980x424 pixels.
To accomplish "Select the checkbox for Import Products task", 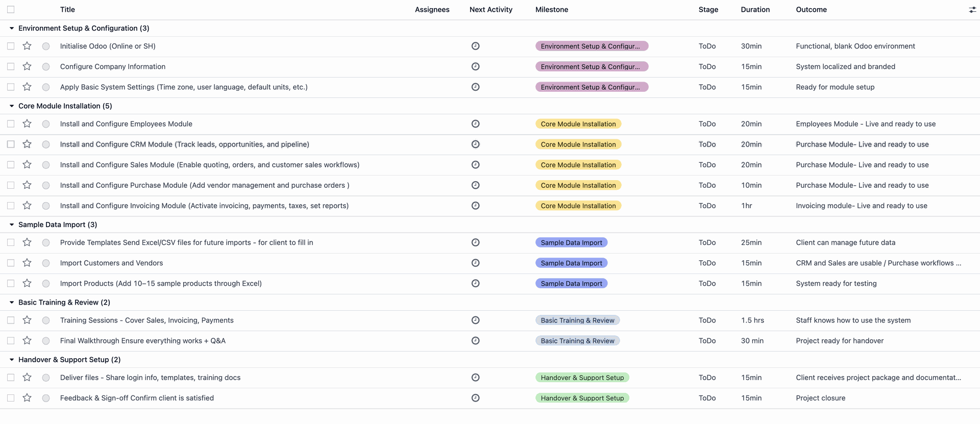I will pyautogui.click(x=11, y=283).
